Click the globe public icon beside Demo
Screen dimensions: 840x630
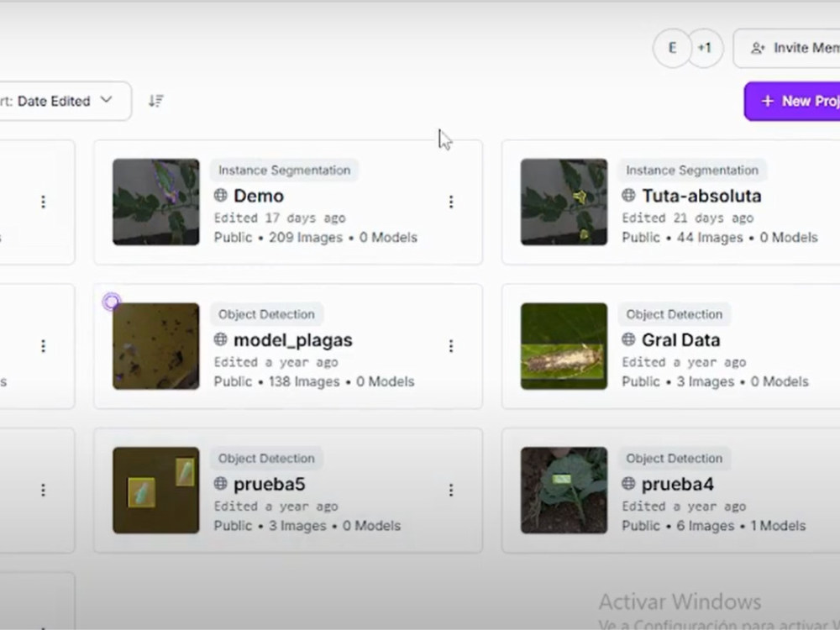221,195
